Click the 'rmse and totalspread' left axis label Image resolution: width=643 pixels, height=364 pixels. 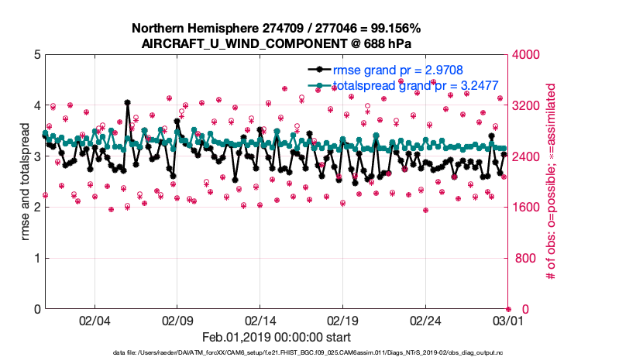click(x=26, y=182)
